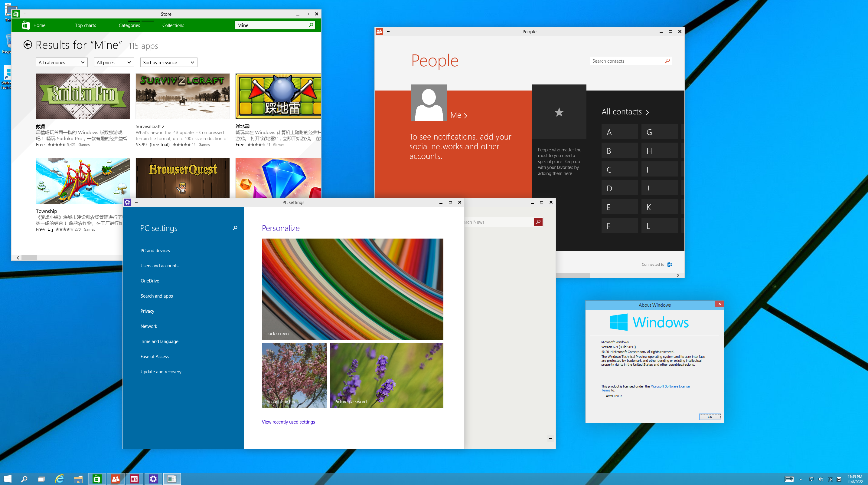Open the Sort by relevance dropdown

tap(168, 62)
